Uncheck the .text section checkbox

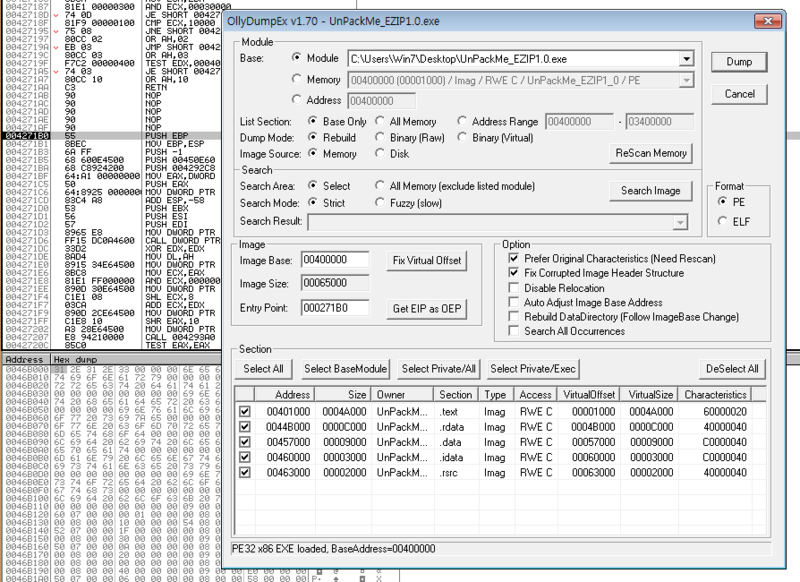(x=245, y=411)
